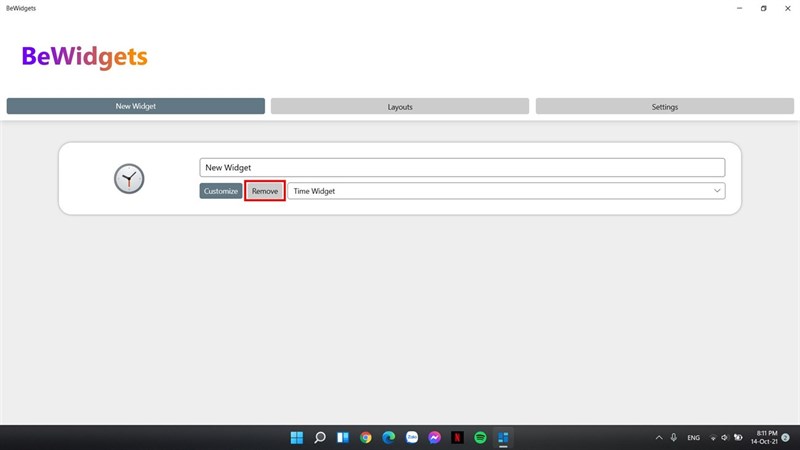The image size is (800, 450).
Task: Click the widget name text field
Action: tap(461, 168)
